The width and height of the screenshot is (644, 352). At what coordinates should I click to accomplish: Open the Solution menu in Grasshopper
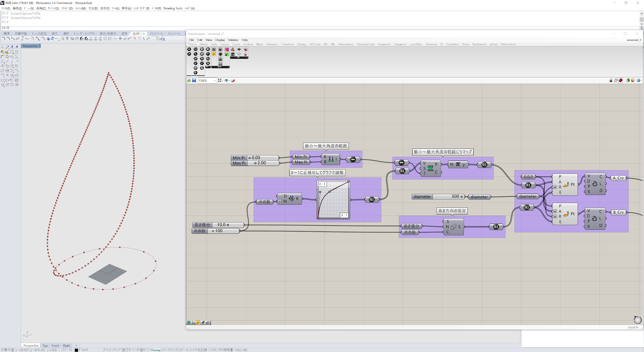click(x=233, y=40)
